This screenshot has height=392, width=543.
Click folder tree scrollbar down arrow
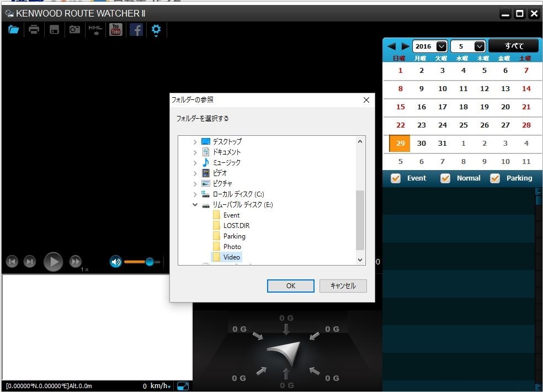360,260
